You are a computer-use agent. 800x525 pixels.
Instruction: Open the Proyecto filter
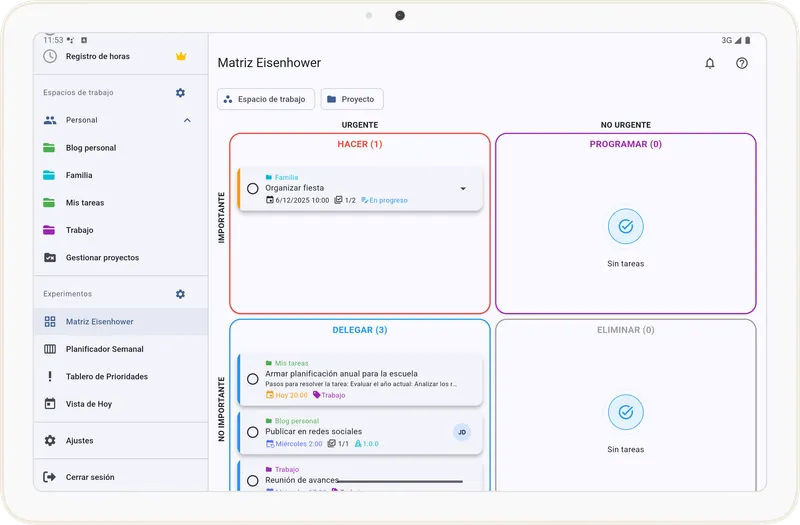click(352, 99)
